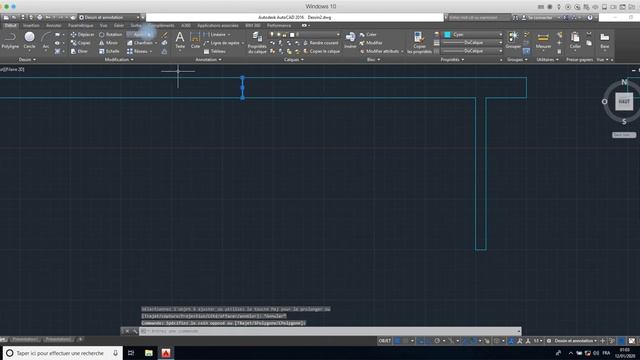This screenshot has height=360, width=640.
Task: Click the HAUT face of ViewCube
Action: click(624, 102)
